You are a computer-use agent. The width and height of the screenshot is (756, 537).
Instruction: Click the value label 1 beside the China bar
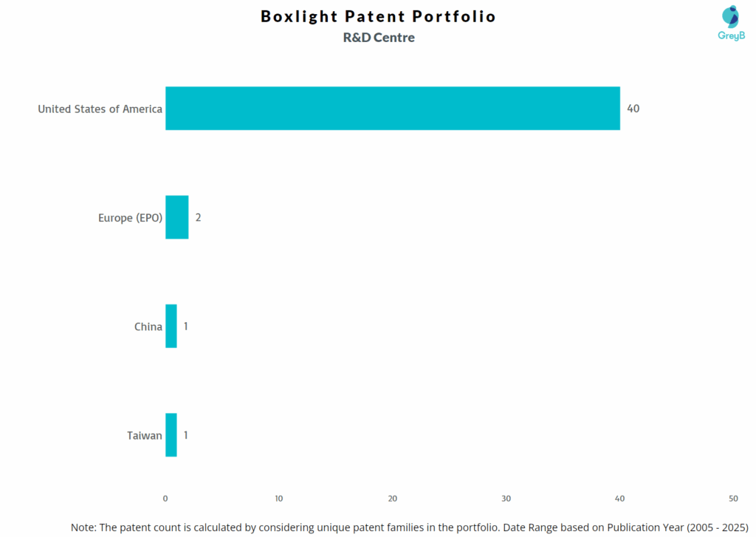pyautogui.click(x=186, y=326)
